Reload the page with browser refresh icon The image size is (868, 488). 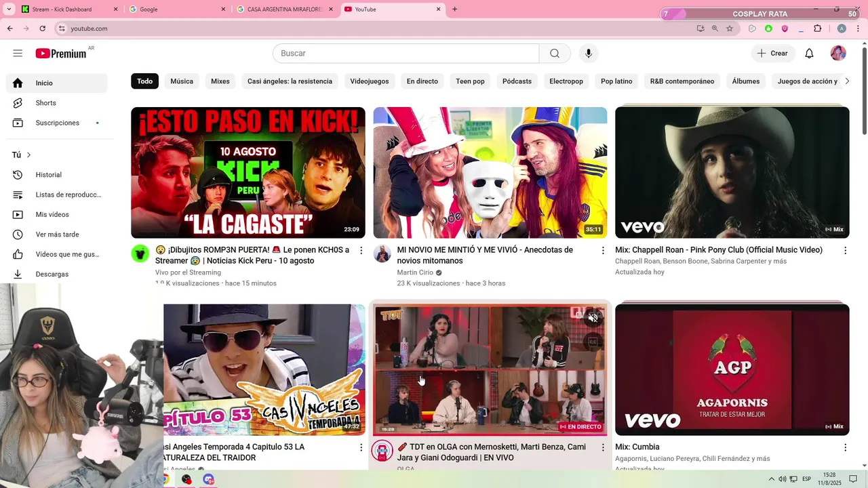[x=42, y=28]
